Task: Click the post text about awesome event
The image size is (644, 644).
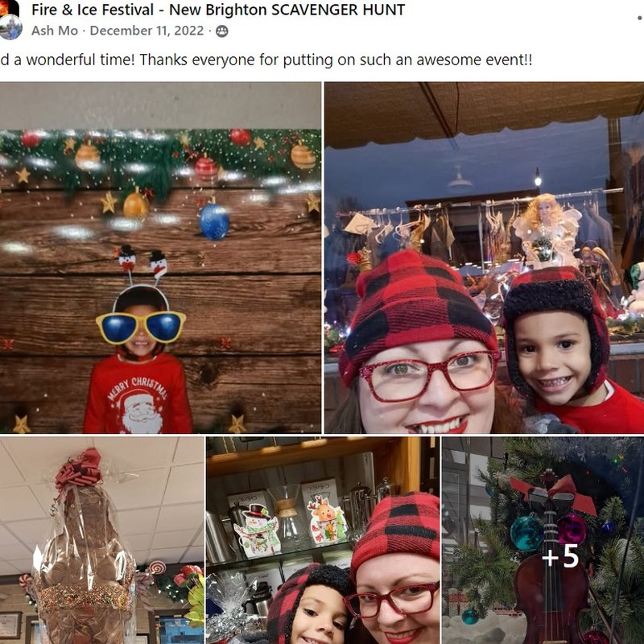Action: click(x=266, y=60)
